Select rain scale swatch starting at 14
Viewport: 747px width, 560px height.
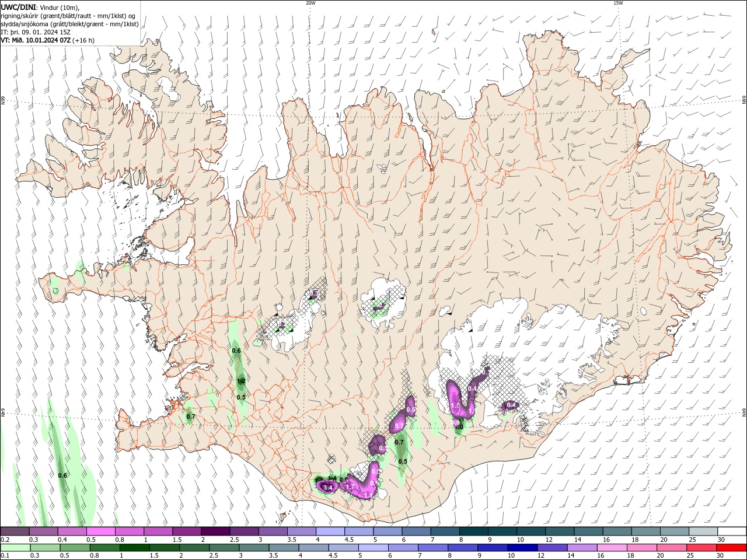pyautogui.click(x=581, y=548)
